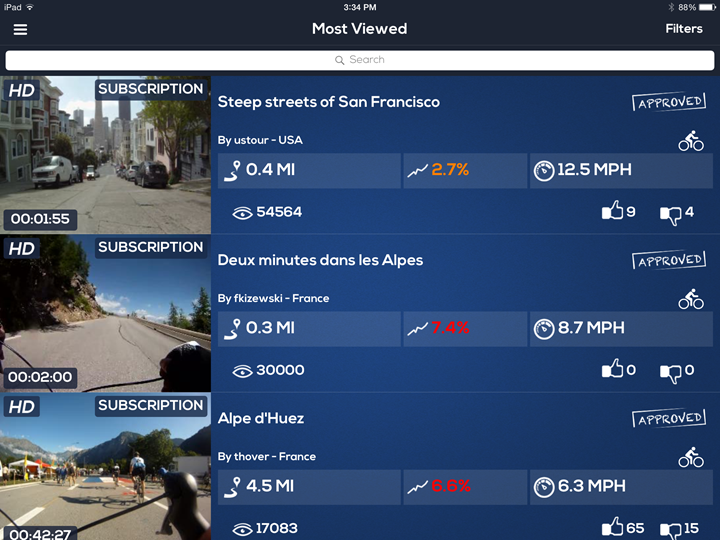Like the Steep streets of San Francisco video
720x540 pixels.
[x=613, y=211]
